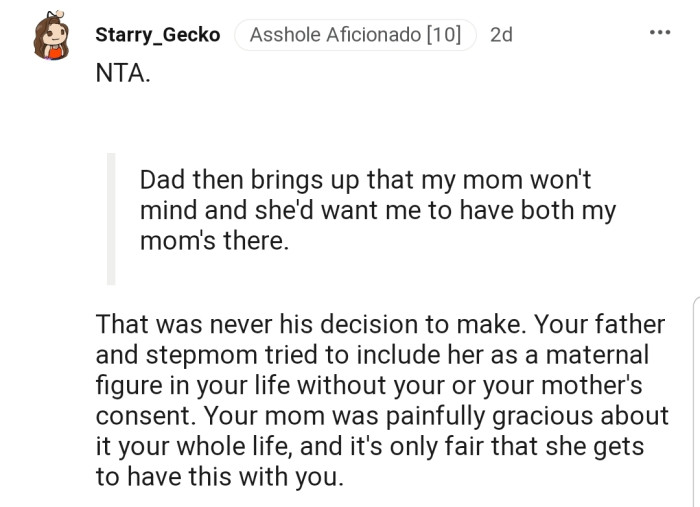Click the quoted line "mind and she'd want"
Viewport: 700px width, 507px height.
(x=377, y=211)
